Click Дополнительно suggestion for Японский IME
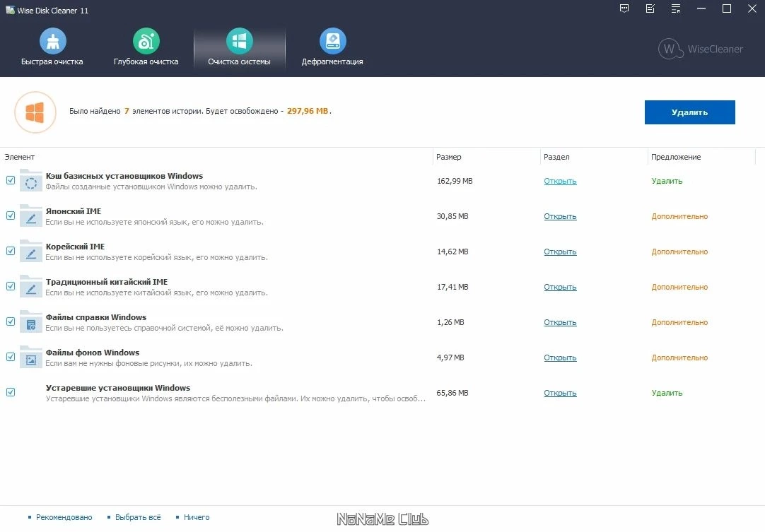 click(679, 216)
